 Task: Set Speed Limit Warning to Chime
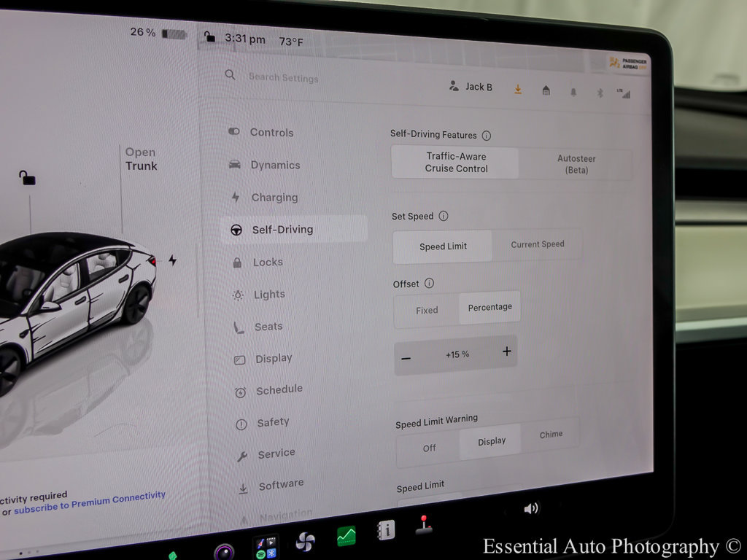pos(551,435)
